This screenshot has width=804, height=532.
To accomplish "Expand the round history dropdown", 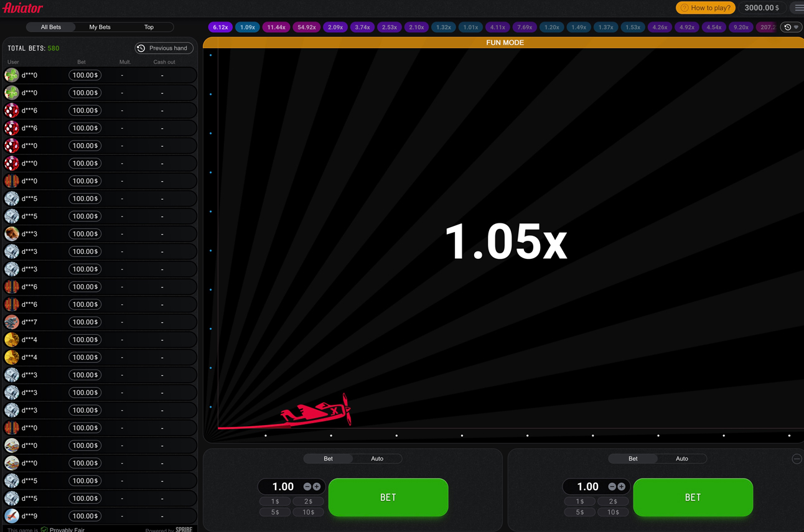I will click(x=791, y=27).
